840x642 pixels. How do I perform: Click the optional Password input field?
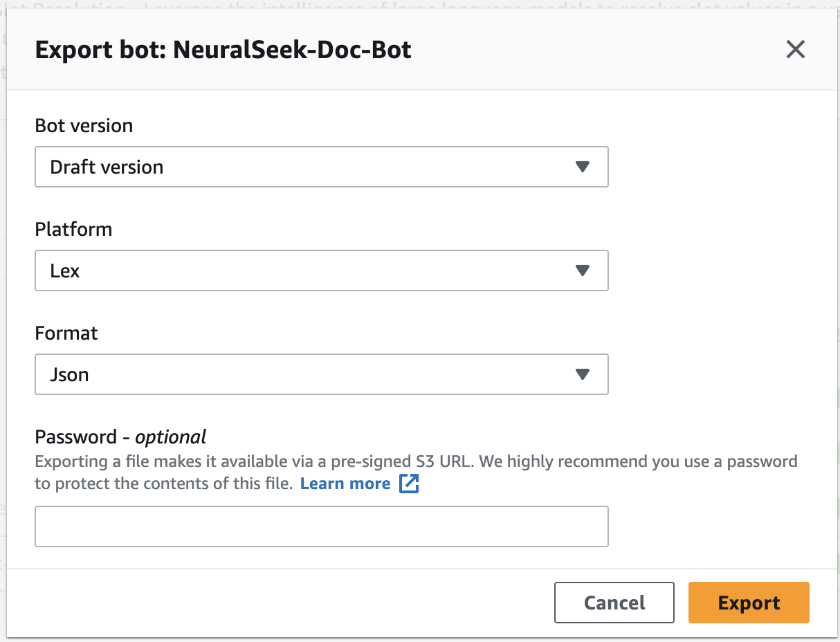(x=322, y=526)
